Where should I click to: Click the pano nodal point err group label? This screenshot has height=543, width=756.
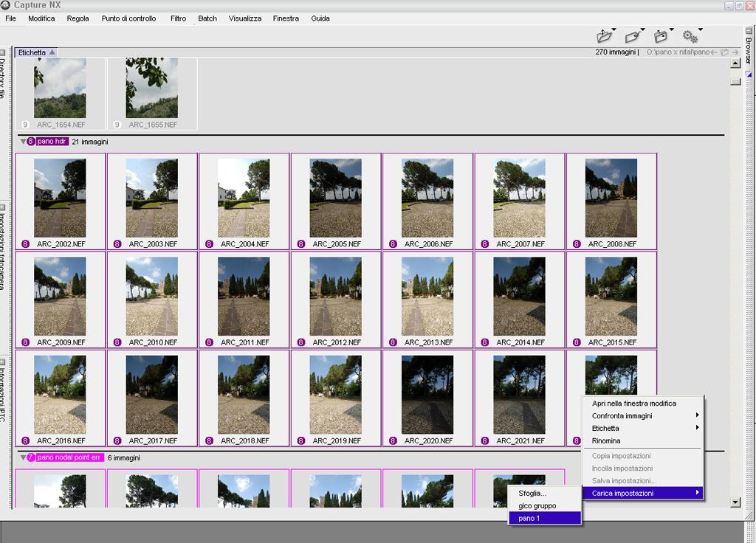pyautogui.click(x=69, y=457)
